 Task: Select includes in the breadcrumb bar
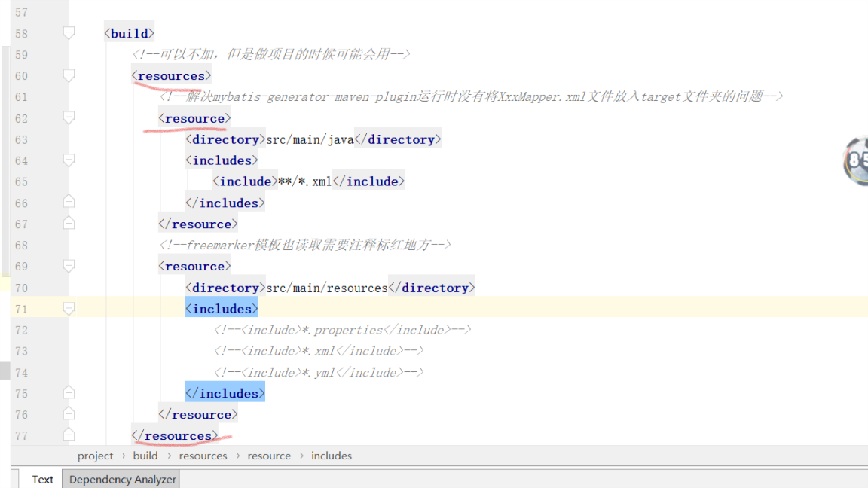pos(331,456)
